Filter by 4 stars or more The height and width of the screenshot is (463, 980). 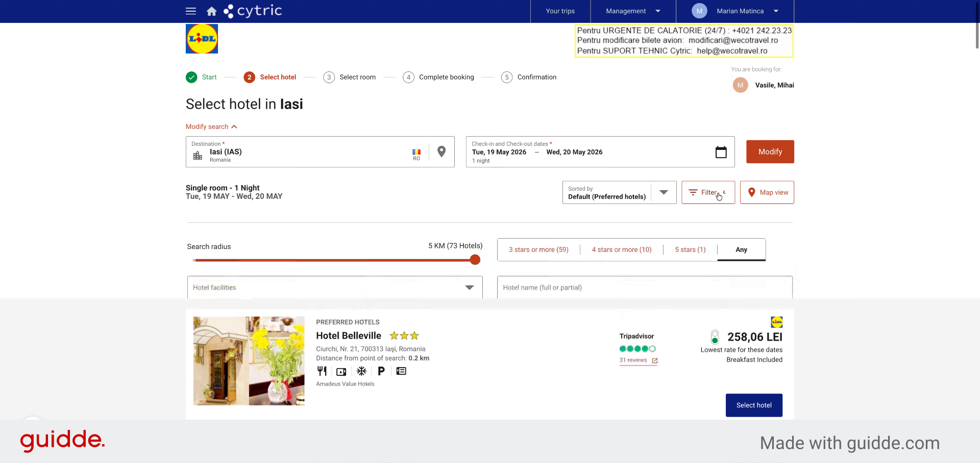click(x=622, y=250)
